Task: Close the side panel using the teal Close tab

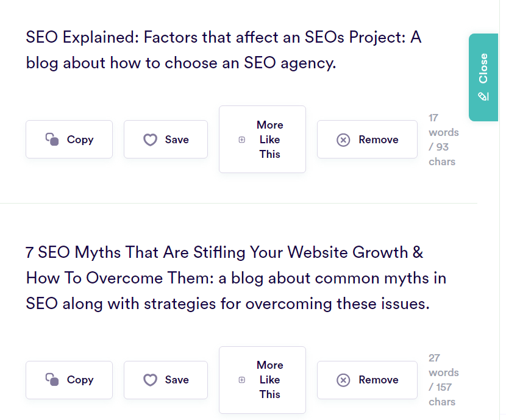Action: (x=483, y=76)
